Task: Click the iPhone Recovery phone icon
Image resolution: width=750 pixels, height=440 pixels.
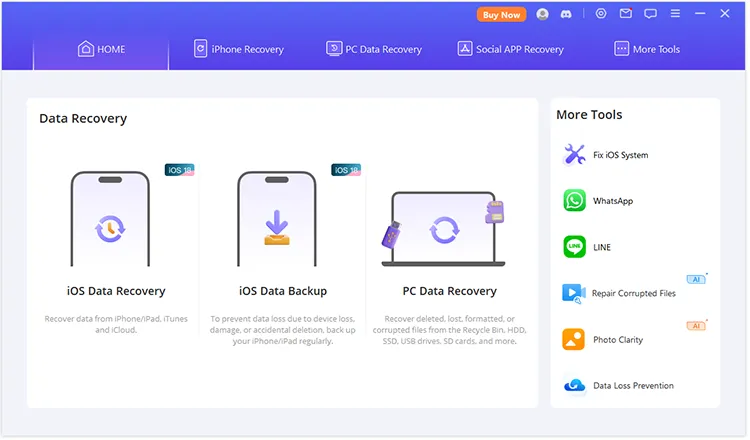Action: [x=200, y=49]
